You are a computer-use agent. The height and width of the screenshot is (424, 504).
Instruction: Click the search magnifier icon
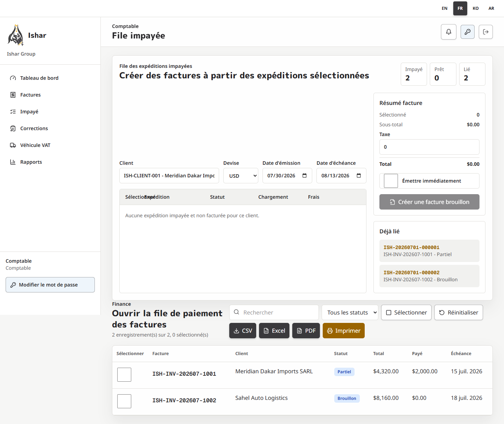[237, 312]
